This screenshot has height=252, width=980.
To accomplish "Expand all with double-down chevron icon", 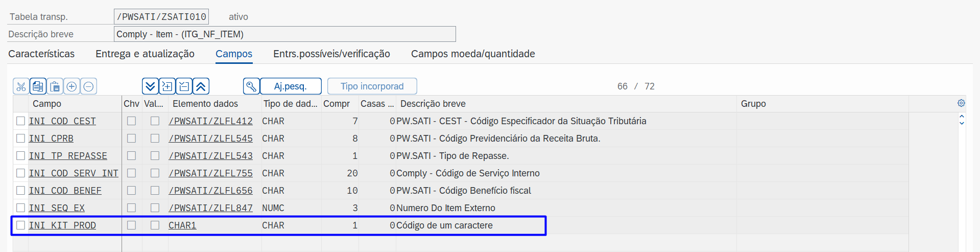I will pyautogui.click(x=150, y=86).
